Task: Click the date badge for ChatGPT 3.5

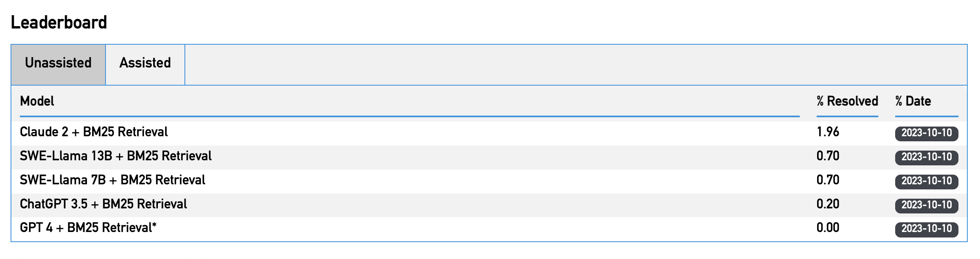Action: tap(926, 205)
